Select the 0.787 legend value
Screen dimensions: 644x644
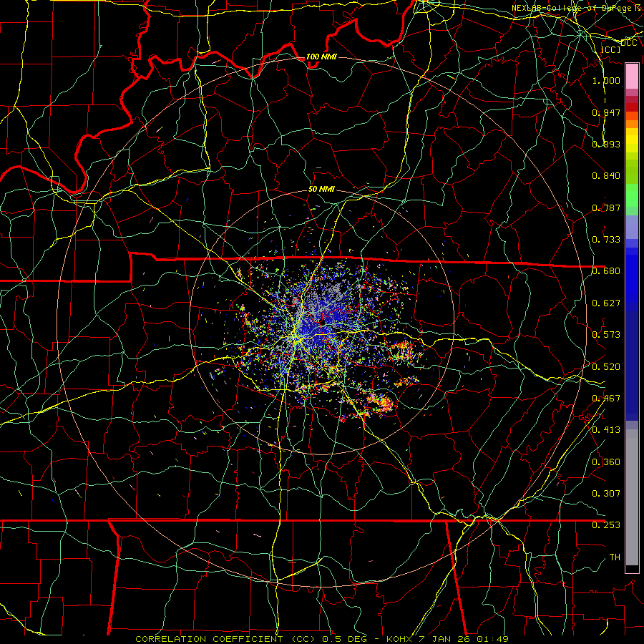point(606,208)
